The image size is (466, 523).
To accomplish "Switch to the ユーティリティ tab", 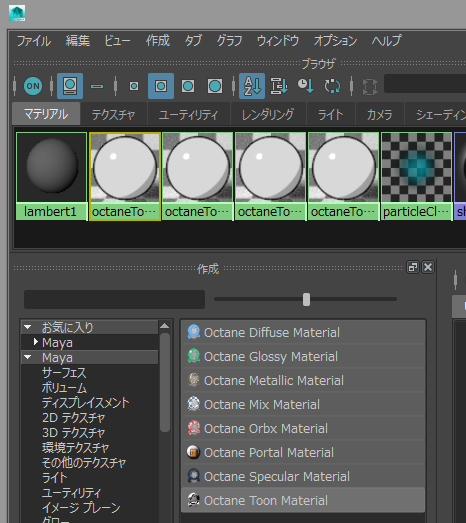I will tap(188, 115).
